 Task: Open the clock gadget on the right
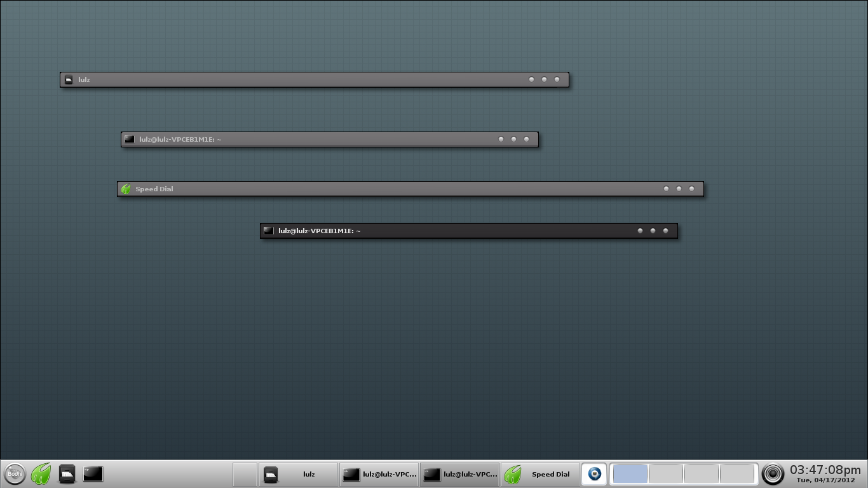[x=773, y=473]
